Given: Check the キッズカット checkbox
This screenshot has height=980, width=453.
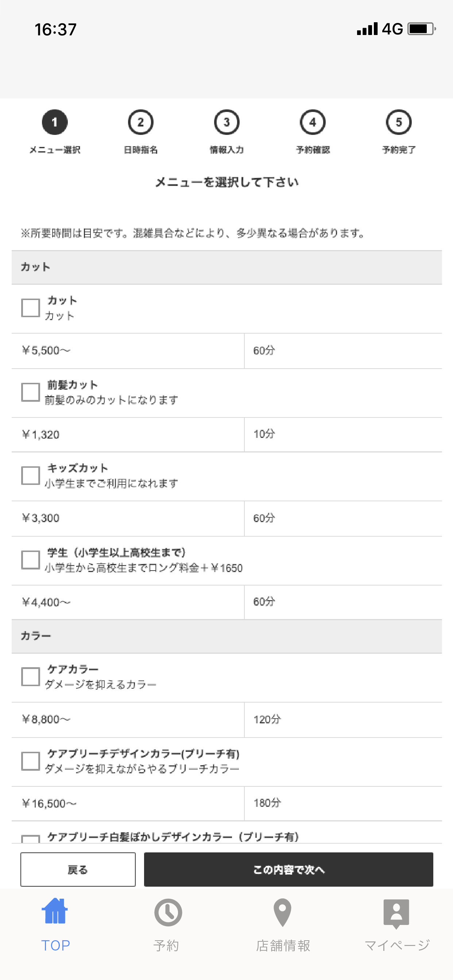Looking at the screenshot, I should click(30, 475).
